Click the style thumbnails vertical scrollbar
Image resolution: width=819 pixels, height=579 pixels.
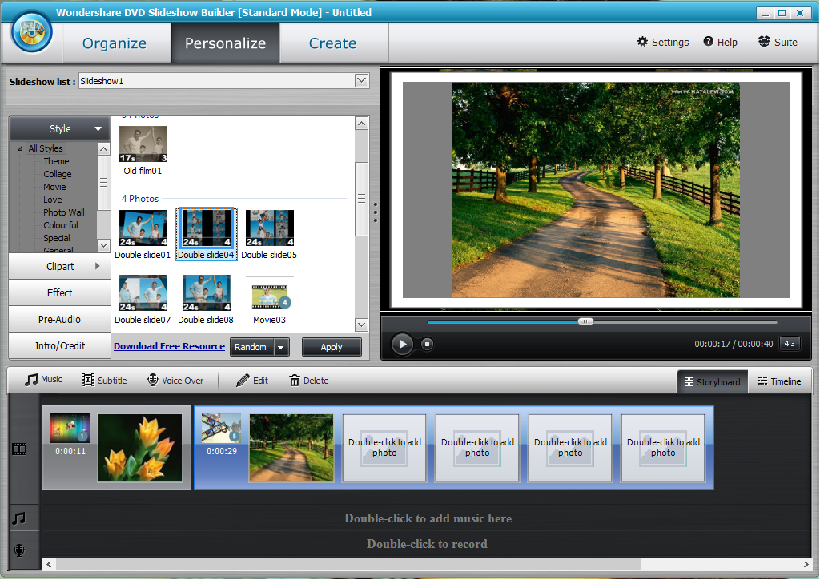coord(361,198)
